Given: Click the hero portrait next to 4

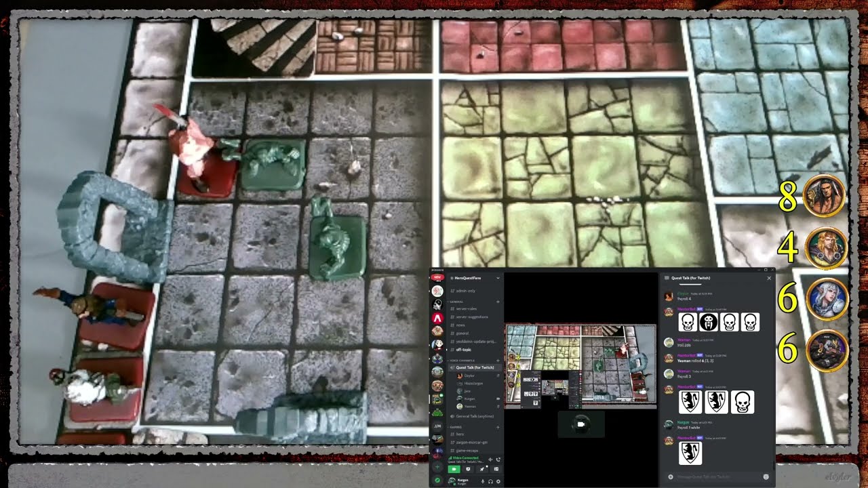Looking at the screenshot, I should [827, 248].
